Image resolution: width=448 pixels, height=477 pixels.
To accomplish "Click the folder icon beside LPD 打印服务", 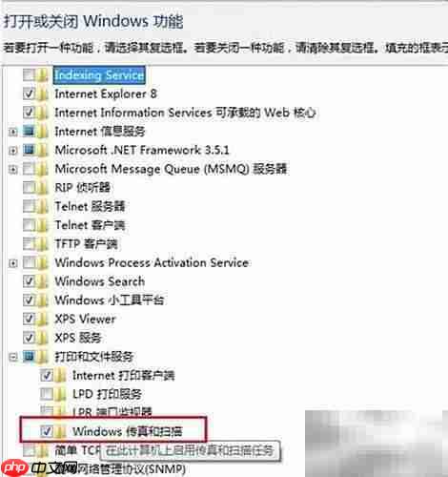I will coord(60,394).
